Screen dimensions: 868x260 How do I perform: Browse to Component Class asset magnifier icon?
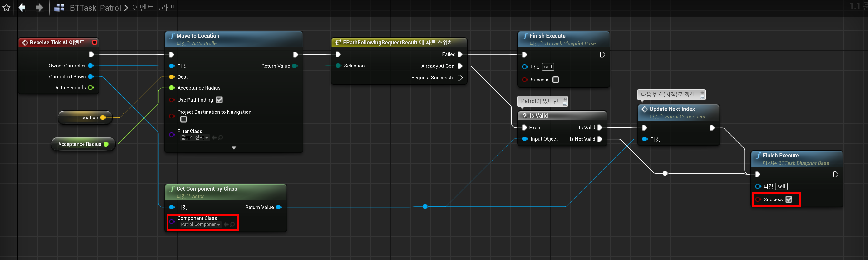point(232,224)
